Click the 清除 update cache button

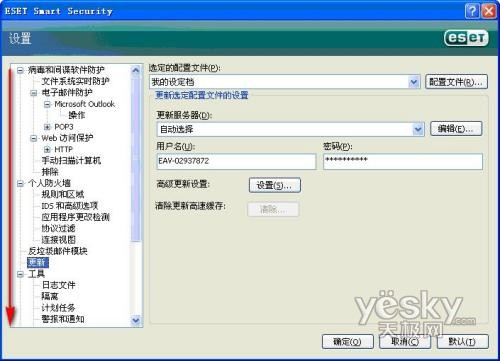(273, 210)
